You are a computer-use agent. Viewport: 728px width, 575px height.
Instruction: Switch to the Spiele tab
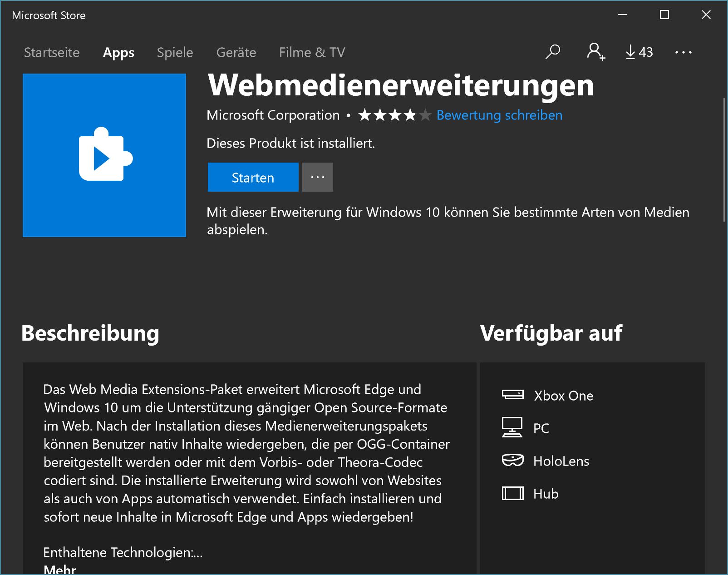coord(175,53)
